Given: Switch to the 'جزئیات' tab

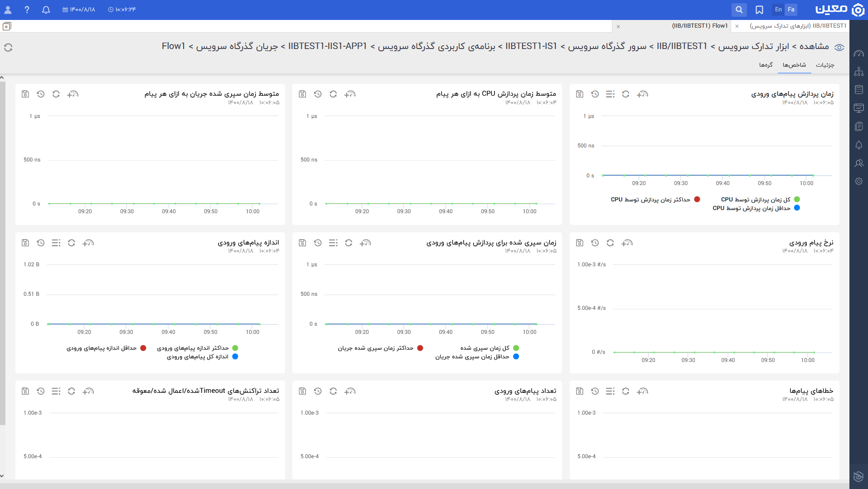Looking at the screenshot, I should coord(825,65).
